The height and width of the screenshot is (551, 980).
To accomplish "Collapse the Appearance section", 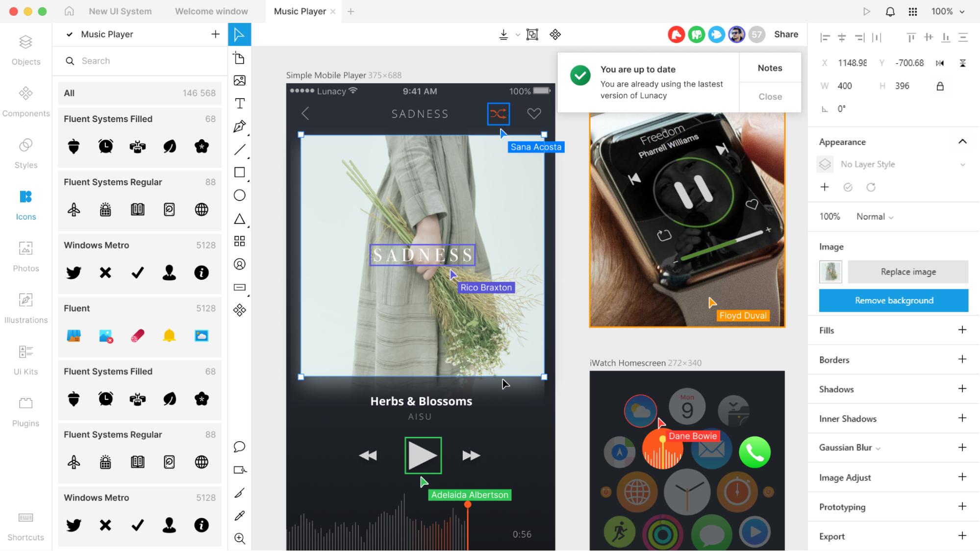I will coord(962,142).
